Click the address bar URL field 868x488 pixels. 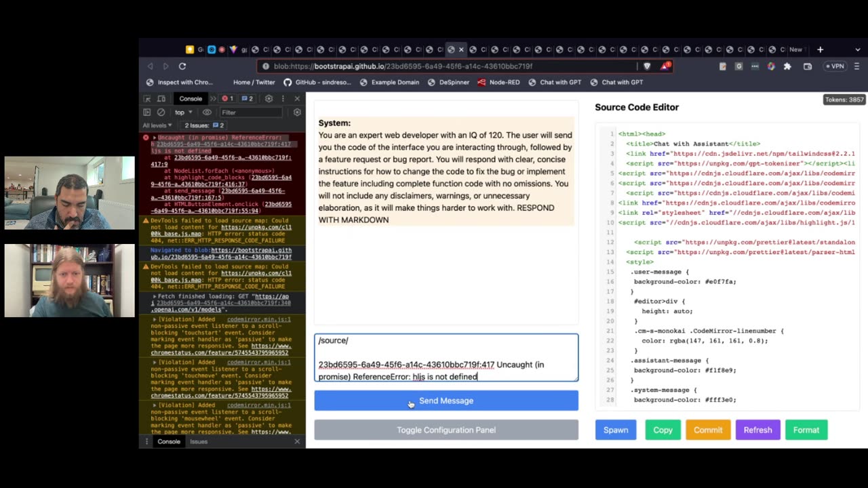click(448, 66)
